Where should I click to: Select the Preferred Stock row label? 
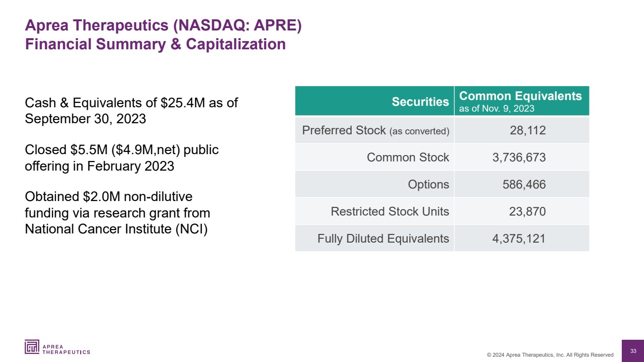pyautogui.click(x=375, y=130)
